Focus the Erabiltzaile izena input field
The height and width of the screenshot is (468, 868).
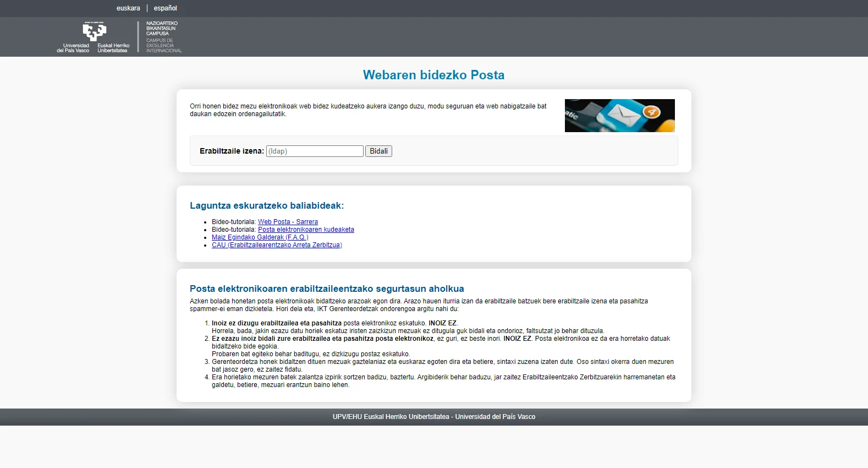315,151
